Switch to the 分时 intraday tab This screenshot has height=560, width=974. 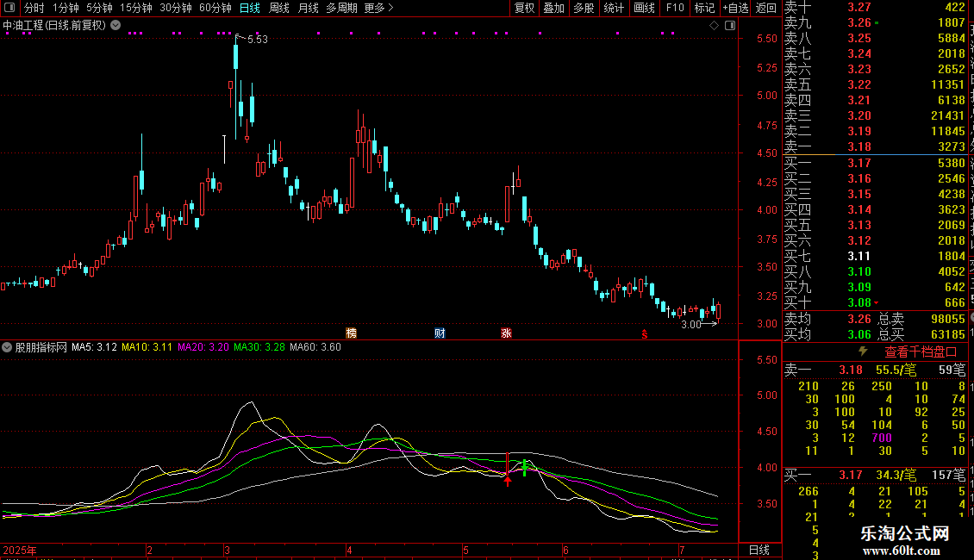[x=34, y=8]
